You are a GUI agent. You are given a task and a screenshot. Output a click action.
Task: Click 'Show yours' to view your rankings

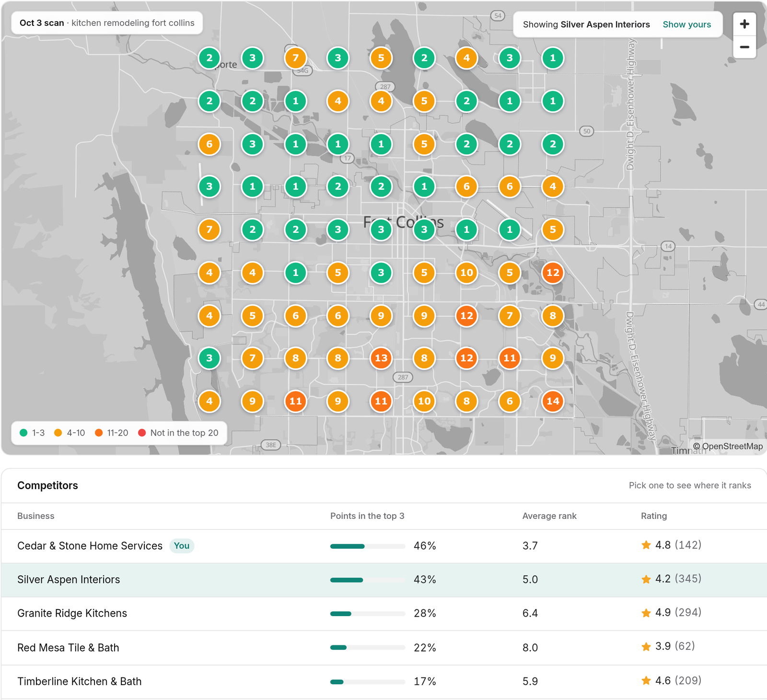[686, 24]
